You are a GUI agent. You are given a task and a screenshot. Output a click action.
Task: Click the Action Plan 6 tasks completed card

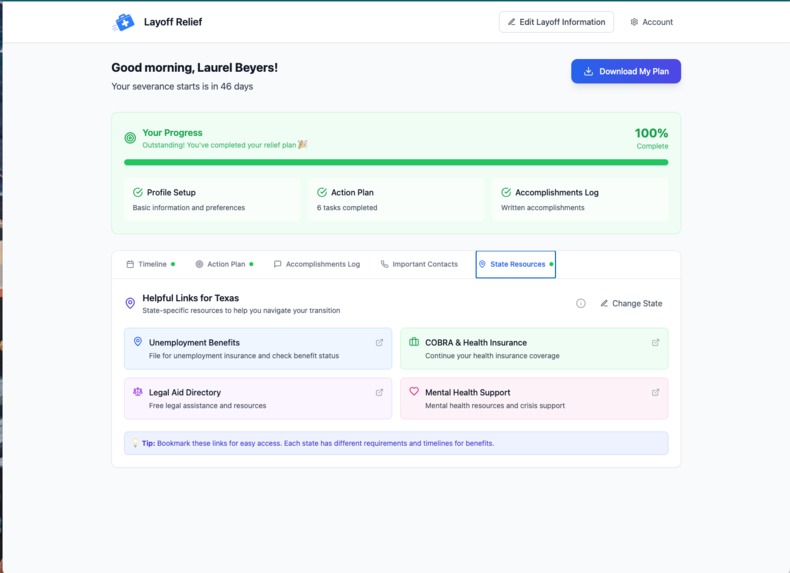[x=396, y=200]
